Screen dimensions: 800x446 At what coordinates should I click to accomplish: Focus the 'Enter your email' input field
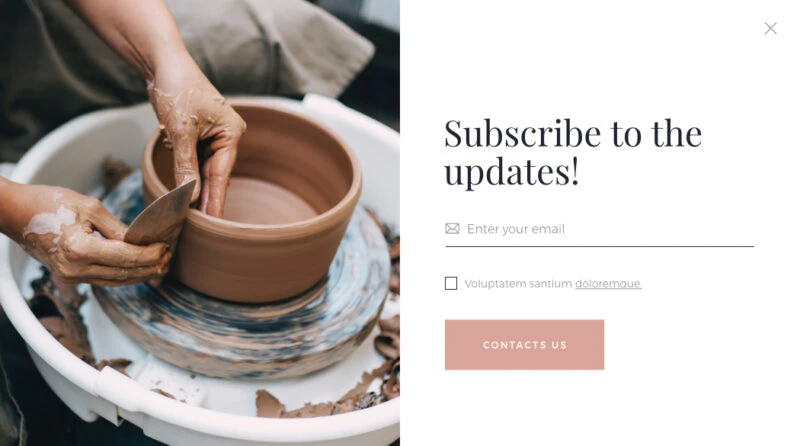click(599, 229)
